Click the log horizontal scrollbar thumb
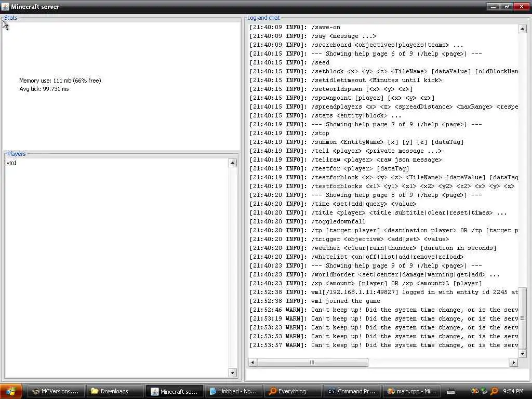This screenshot has width=532, height=399. [x=312, y=362]
